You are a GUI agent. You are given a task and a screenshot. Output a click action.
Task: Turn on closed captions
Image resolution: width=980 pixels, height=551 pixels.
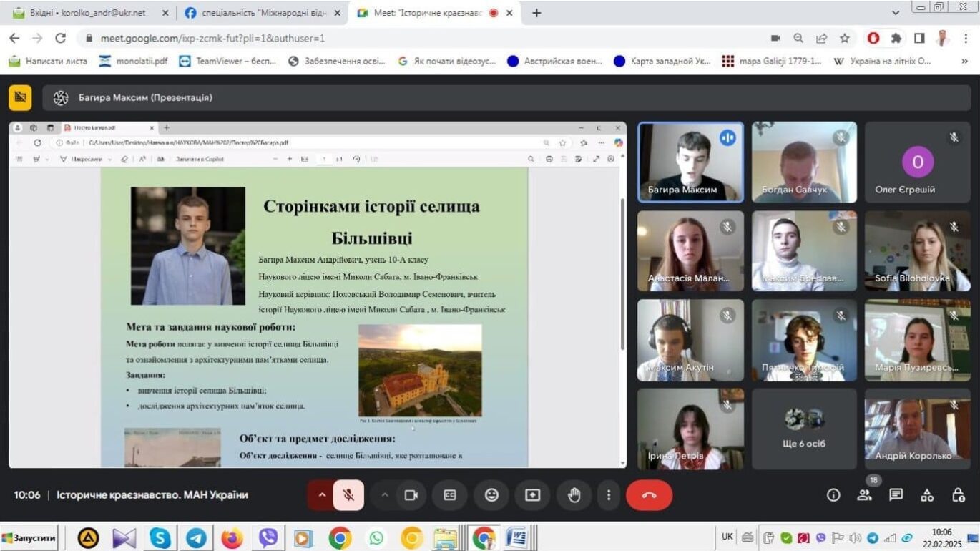tap(450, 495)
